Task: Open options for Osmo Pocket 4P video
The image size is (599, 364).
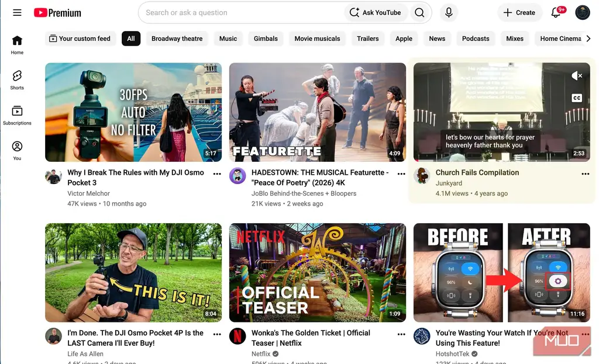Action: (217, 334)
